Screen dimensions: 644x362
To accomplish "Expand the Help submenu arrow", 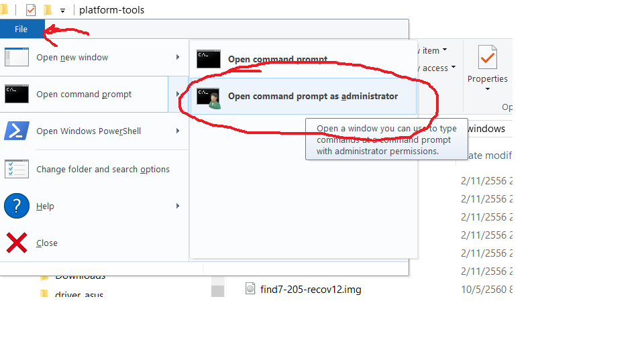I will (x=177, y=206).
